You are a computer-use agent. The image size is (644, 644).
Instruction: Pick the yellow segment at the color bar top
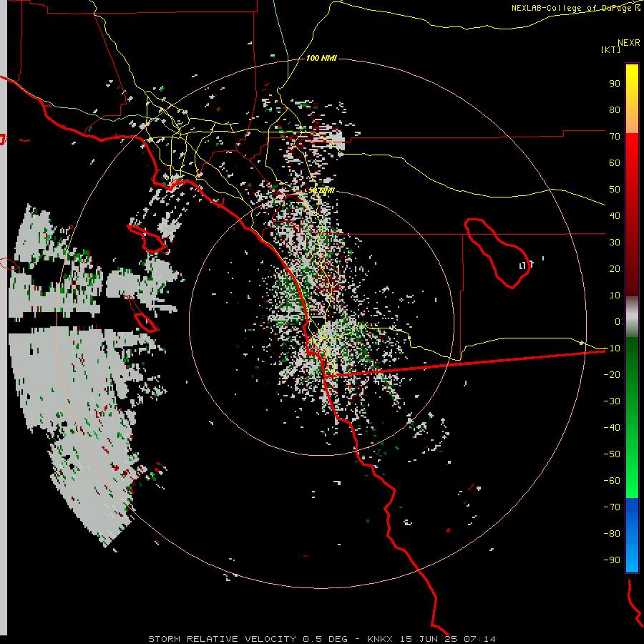point(632,78)
